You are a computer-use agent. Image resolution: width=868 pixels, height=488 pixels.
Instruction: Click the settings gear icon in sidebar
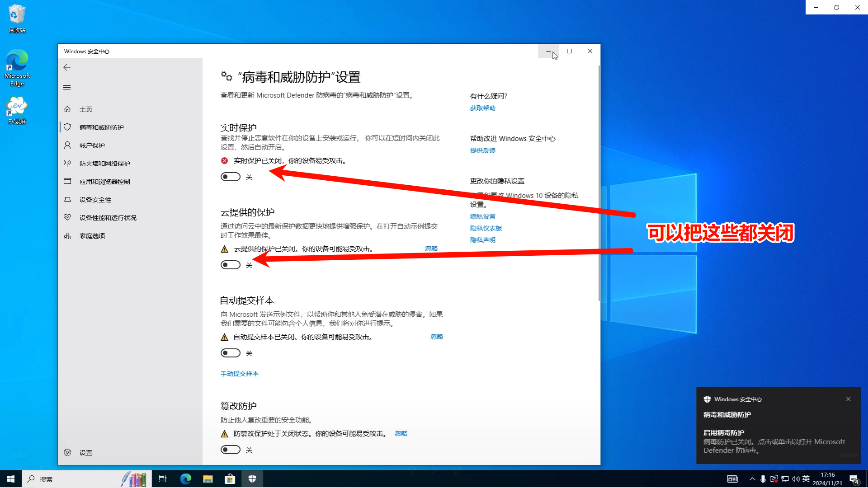(67, 452)
